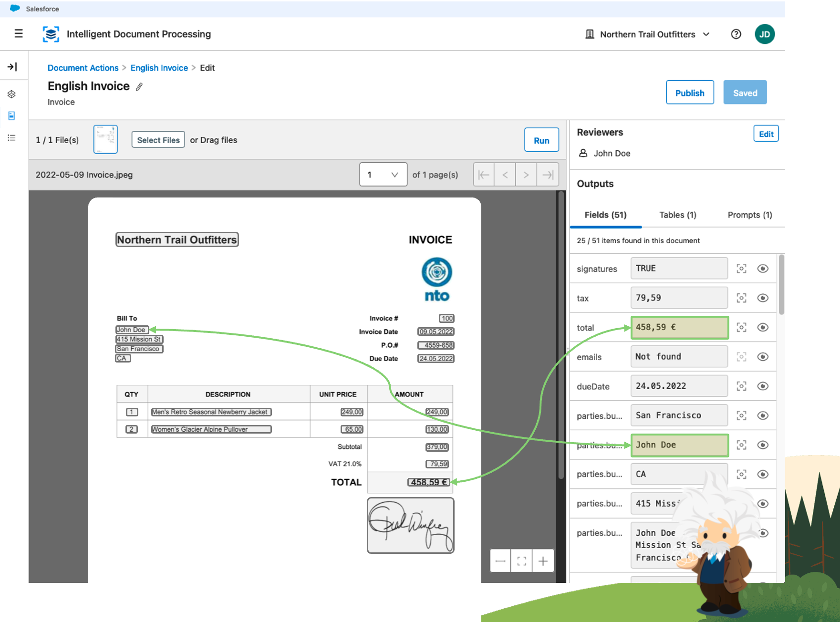Locate tax field in document
Image resolution: width=840 pixels, height=622 pixels.
741,298
